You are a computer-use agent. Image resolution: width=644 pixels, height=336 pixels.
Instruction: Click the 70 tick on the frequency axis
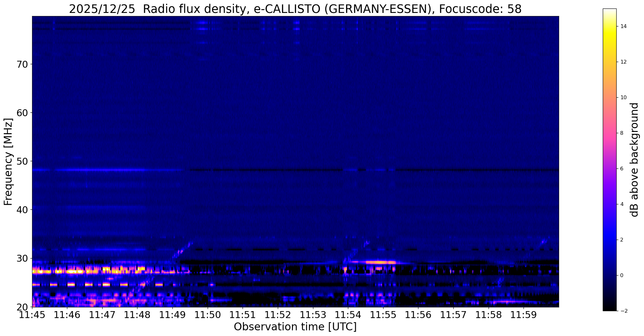[22, 64]
